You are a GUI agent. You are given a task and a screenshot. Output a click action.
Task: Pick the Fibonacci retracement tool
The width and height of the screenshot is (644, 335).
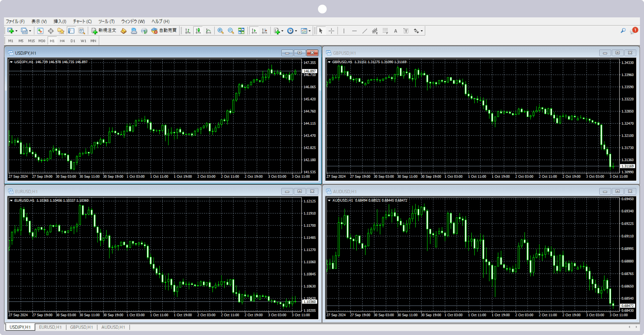(x=385, y=31)
